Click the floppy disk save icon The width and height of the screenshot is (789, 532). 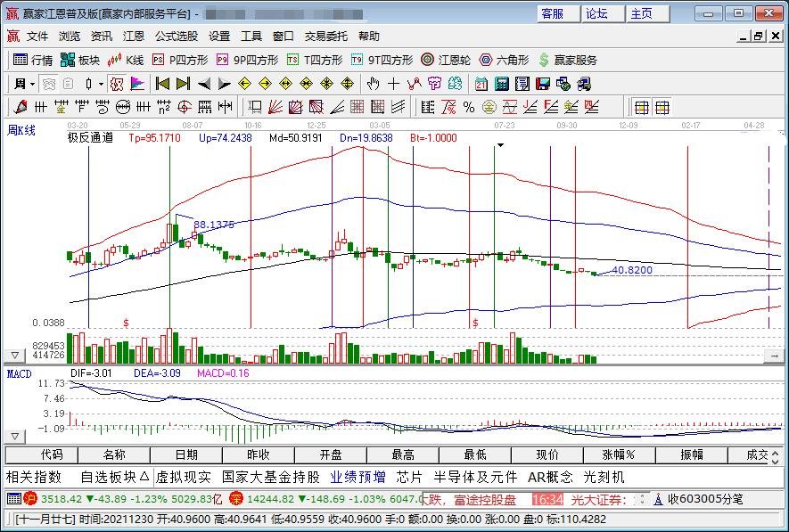click(x=542, y=84)
